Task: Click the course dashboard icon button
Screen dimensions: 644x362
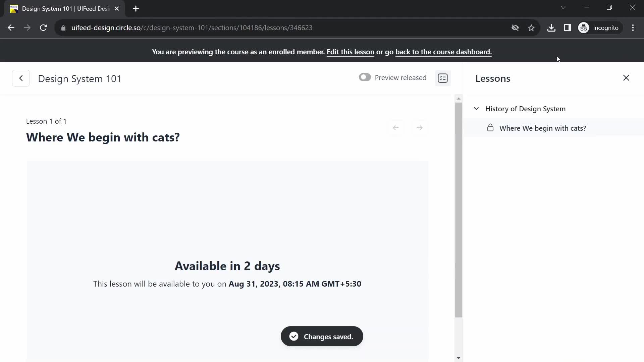Action: (x=443, y=78)
